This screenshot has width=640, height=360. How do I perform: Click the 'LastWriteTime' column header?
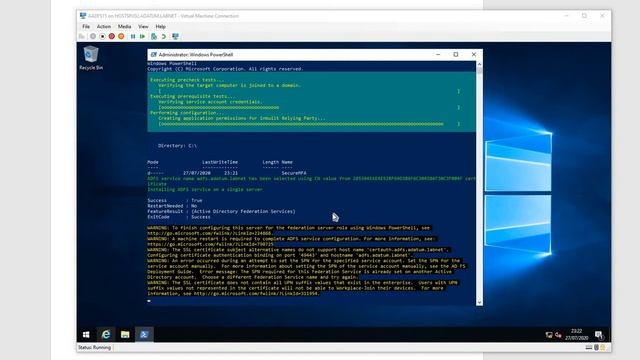220,162
